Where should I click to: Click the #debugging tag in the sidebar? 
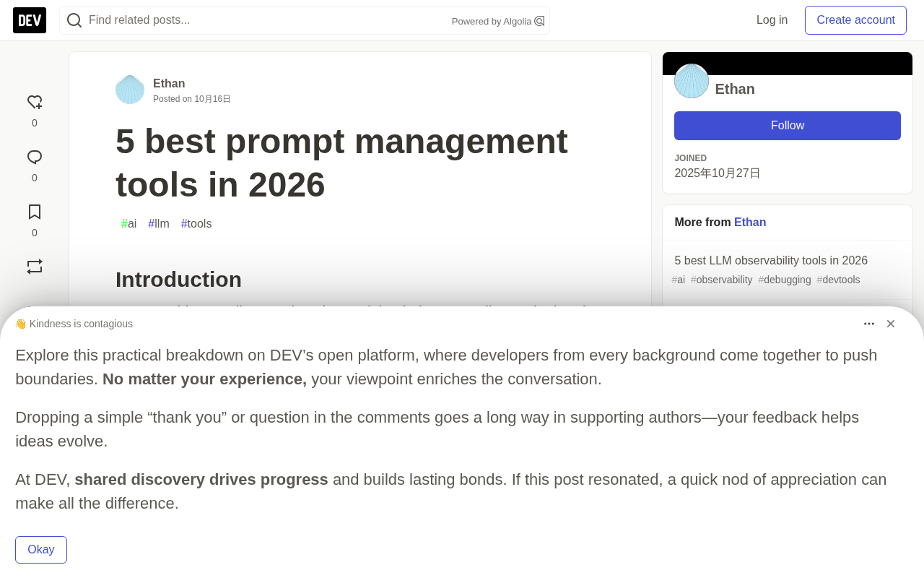click(785, 280)
